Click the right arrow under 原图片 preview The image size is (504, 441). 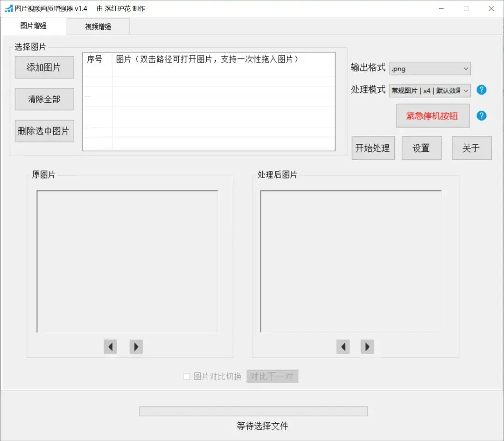136,347
